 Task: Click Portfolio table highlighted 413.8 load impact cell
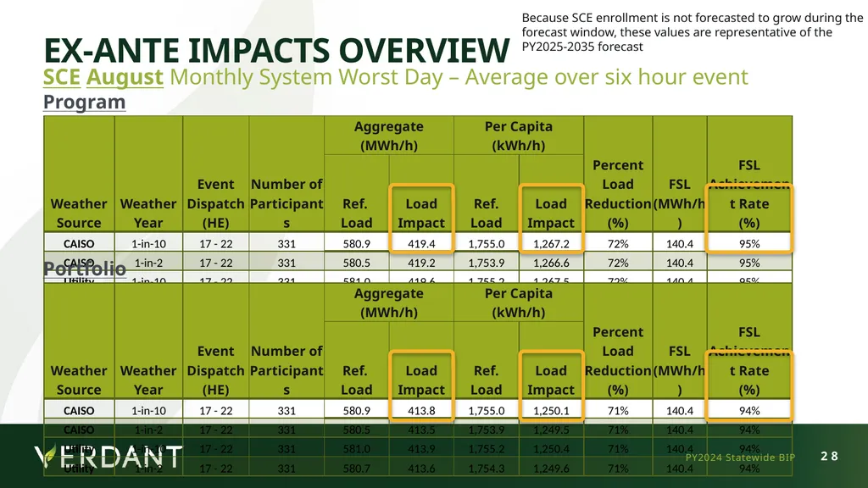pos(421,411)
